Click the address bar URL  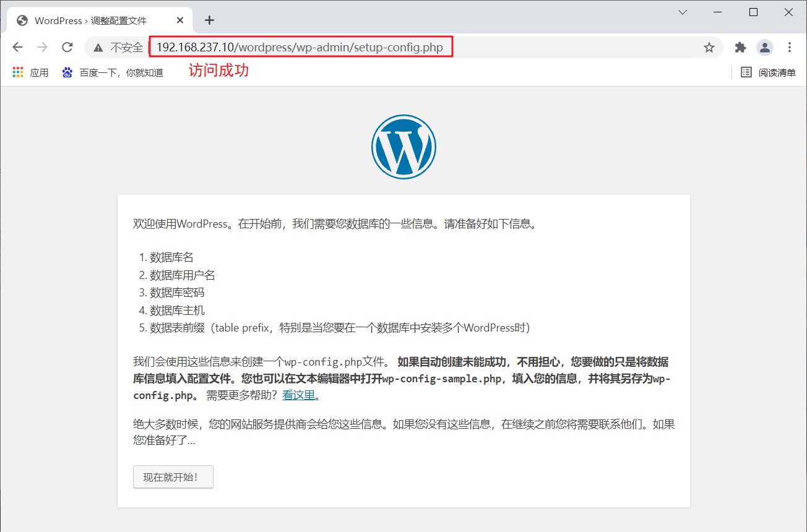[x=300, y=48]
